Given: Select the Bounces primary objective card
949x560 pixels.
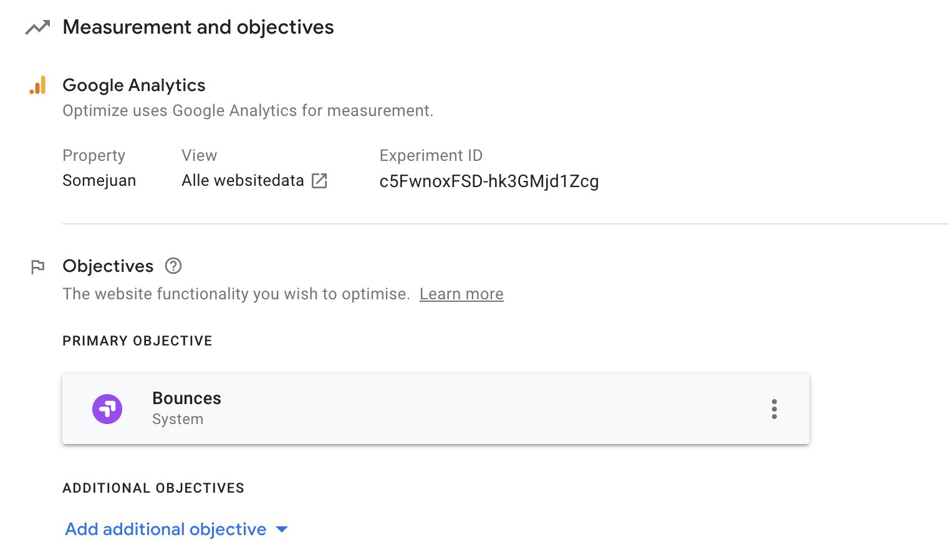Looking at the screenshot, I should [436, 409].
